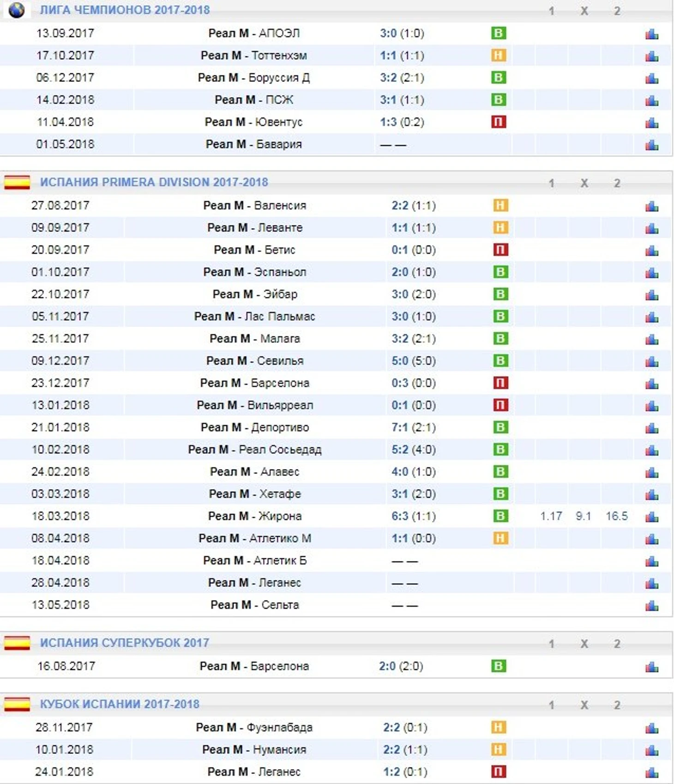Click the 5:0 score of Севилья match
The width and height of the screenshot is (674, 784).
pos(400,361)
